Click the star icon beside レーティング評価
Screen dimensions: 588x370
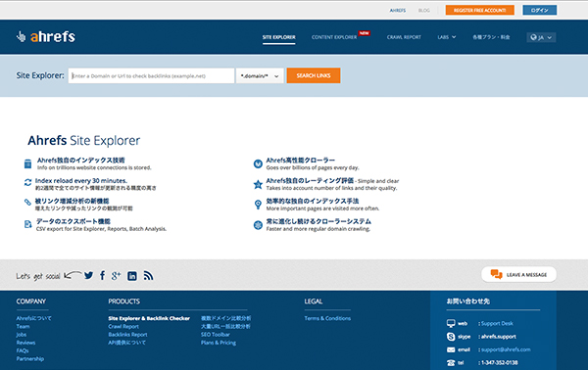258,184
